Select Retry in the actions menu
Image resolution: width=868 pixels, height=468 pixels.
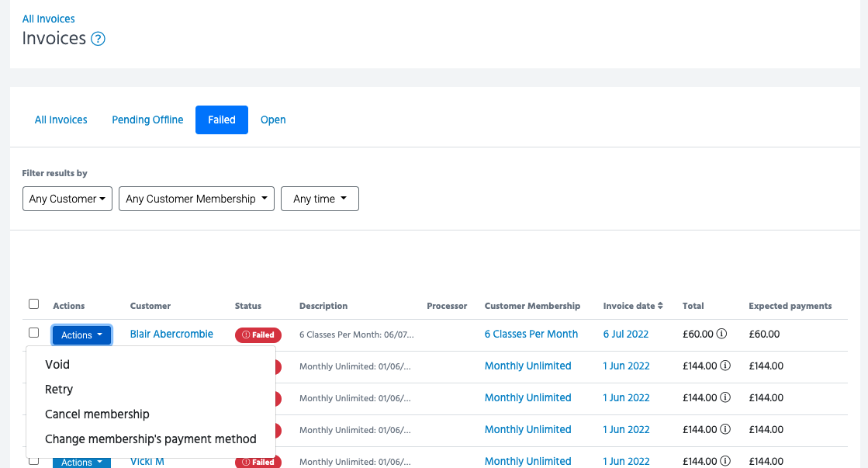click(59, 390)
